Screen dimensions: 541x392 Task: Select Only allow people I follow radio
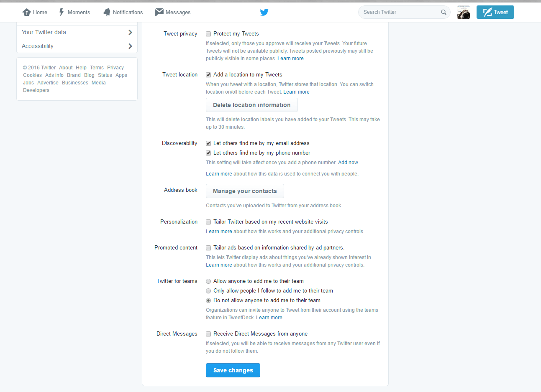[x=208, y=291]
